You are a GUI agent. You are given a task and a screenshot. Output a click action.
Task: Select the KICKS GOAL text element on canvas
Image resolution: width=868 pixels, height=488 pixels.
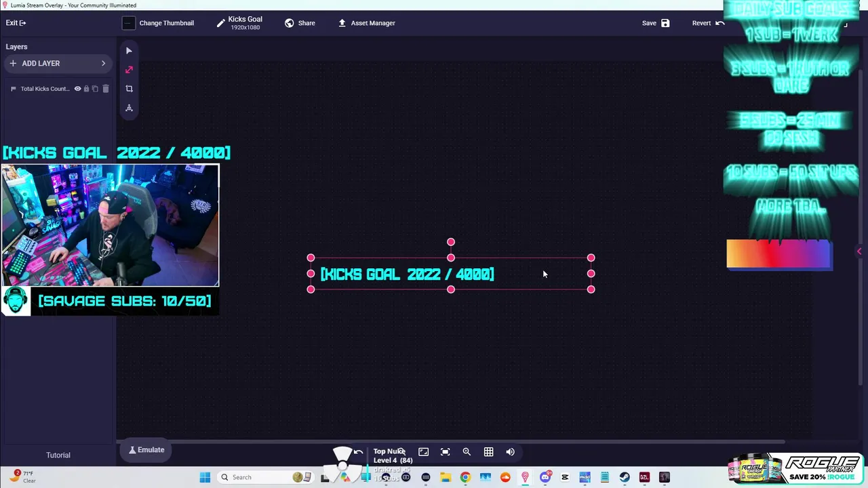[407, 274]
